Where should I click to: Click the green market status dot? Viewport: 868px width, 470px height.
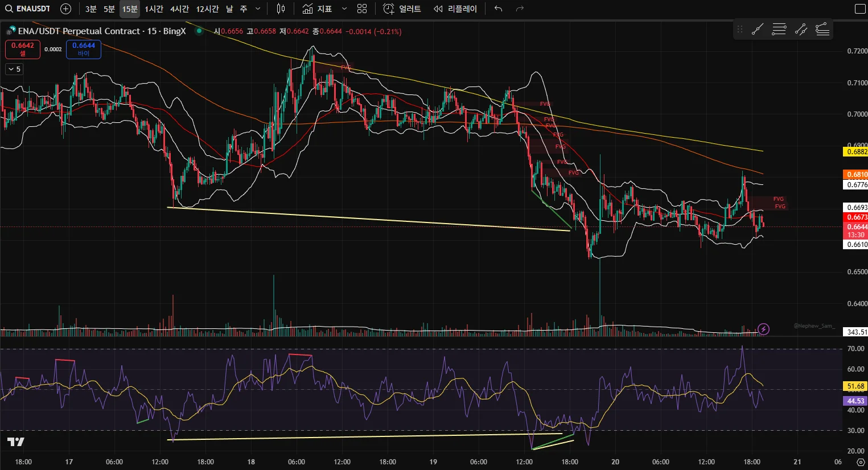click(199, 31)
